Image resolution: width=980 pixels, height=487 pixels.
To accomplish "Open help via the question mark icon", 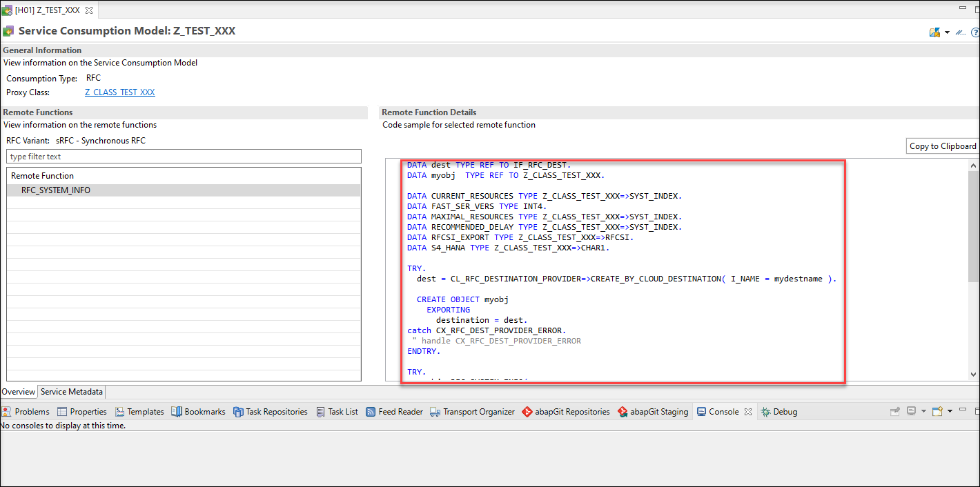I will pos(975,32).
